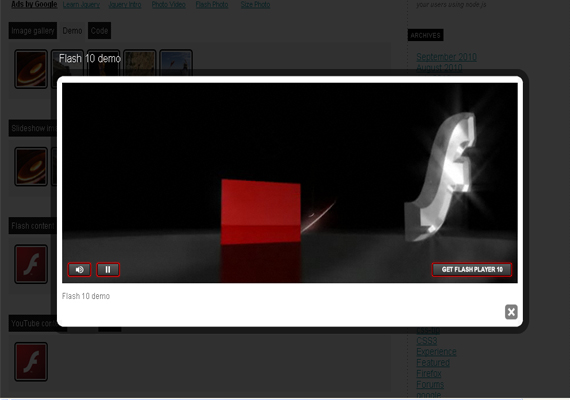
Task: Switch to the Code tab
Action: [x=99, y=31]
